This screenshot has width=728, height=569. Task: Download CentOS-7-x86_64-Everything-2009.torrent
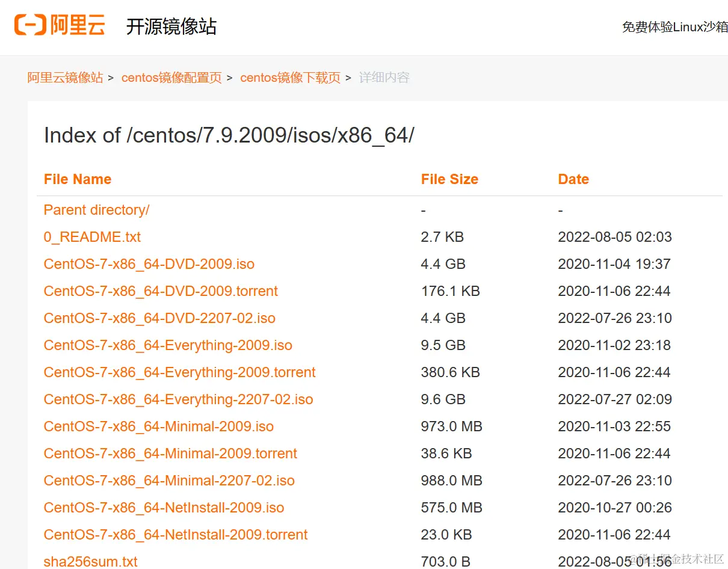pyautogui.click(x=180, y=372)
